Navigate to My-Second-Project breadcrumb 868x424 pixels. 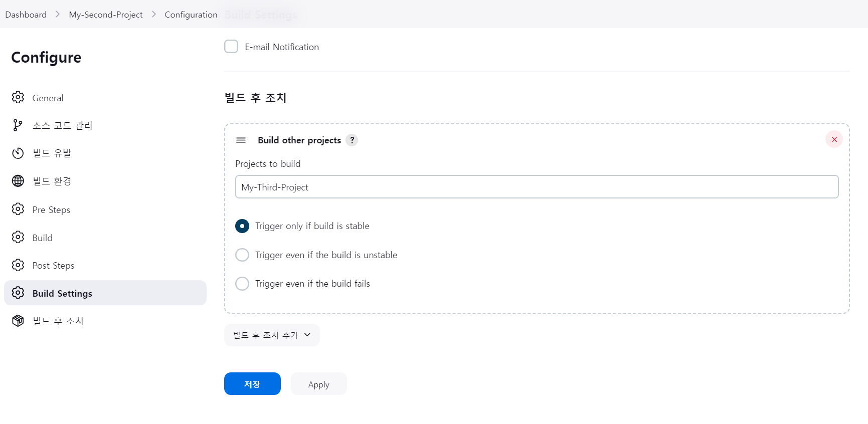pos(106,15)
